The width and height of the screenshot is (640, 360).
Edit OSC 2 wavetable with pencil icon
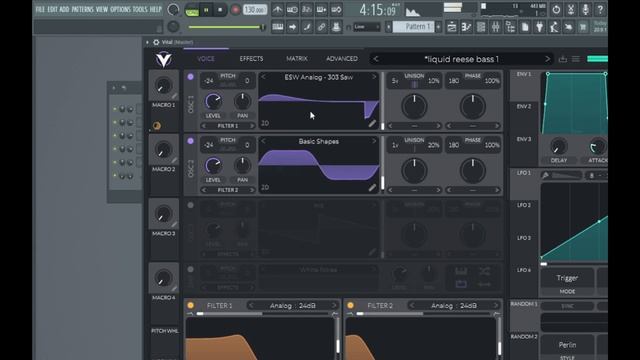pos(372,187)
